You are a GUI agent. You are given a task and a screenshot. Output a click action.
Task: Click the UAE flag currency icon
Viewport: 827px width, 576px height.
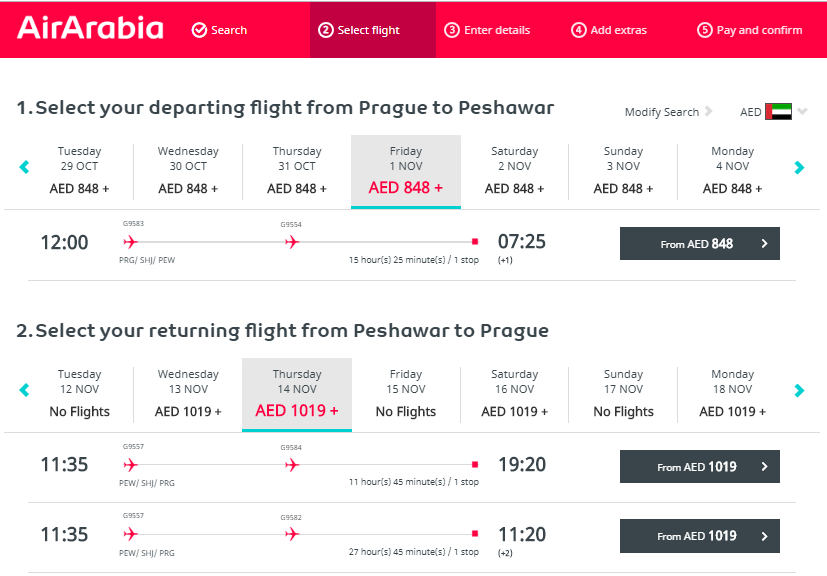click(x=778, y=112)
